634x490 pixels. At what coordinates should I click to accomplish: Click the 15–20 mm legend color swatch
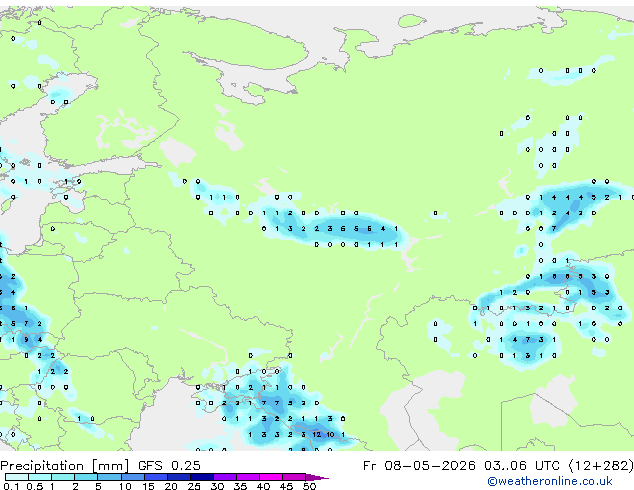(x=156, y=477)
